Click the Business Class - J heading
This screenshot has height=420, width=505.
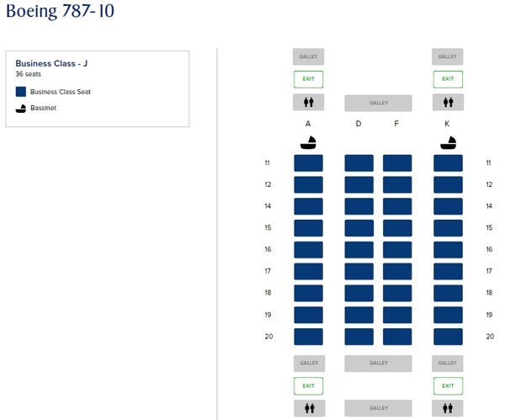51,63
